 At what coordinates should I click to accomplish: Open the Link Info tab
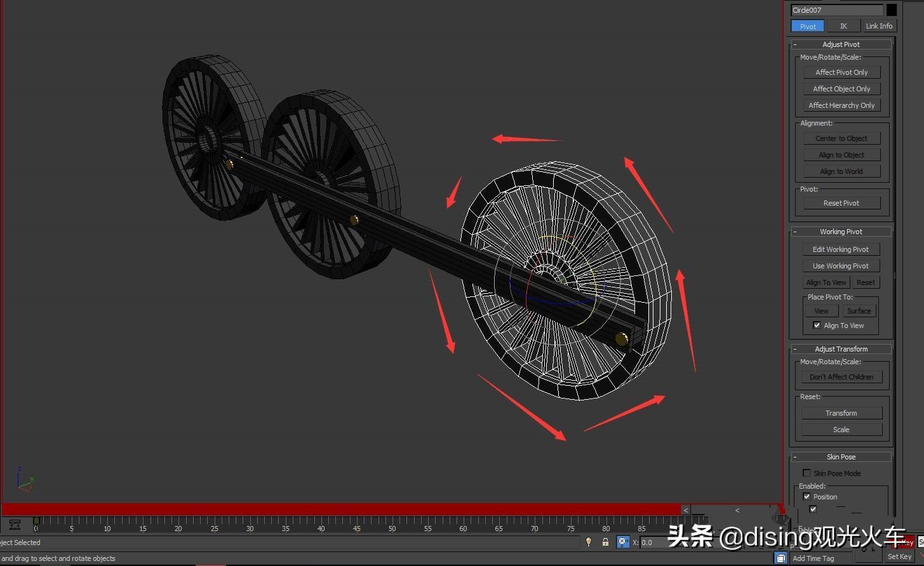click(x=879, y=26)
